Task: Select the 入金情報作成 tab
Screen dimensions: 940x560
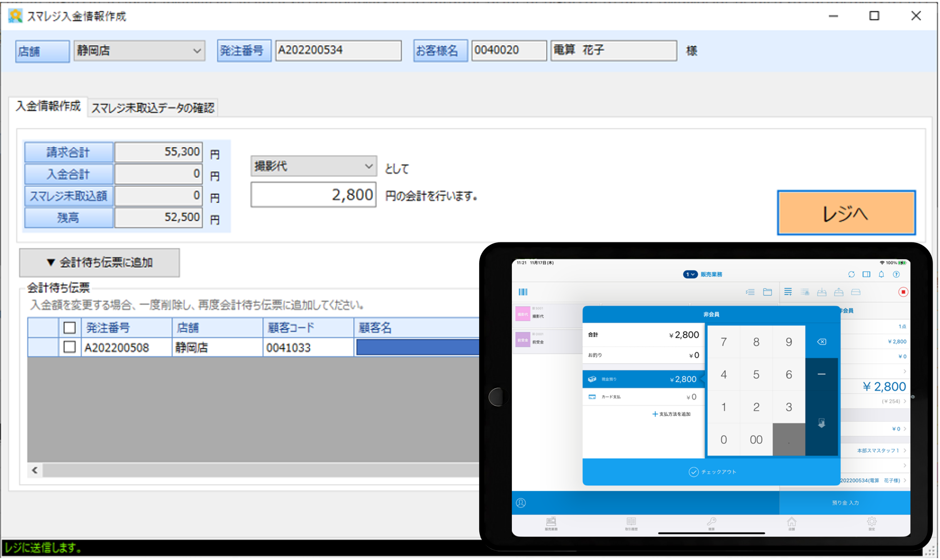Action: (x=48, y=106)
